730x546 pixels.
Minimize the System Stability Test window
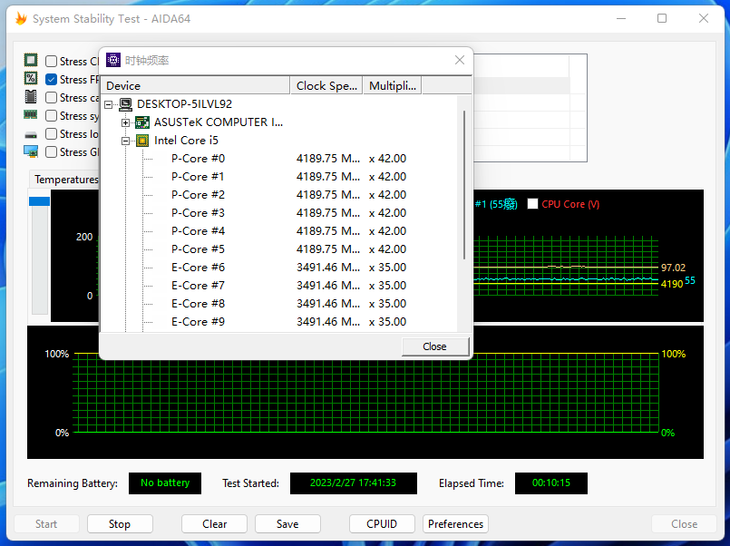pyautogui.click(x=621, y=19)
